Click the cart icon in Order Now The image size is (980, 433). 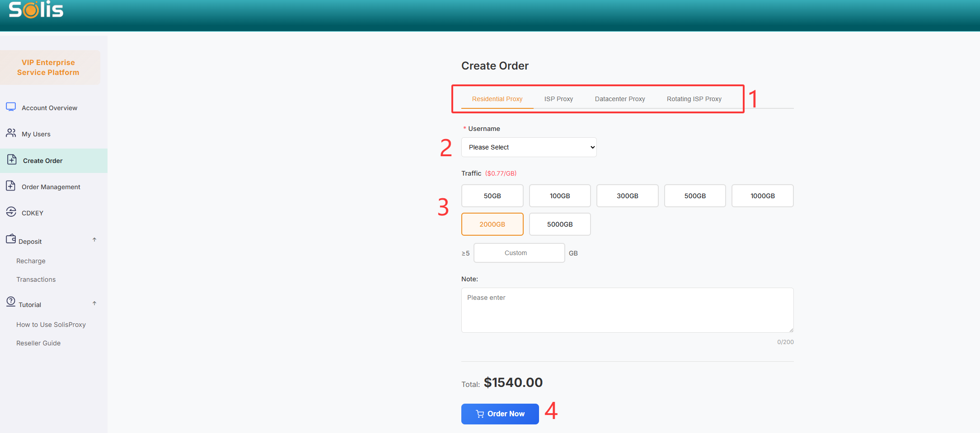pos(480,414)
